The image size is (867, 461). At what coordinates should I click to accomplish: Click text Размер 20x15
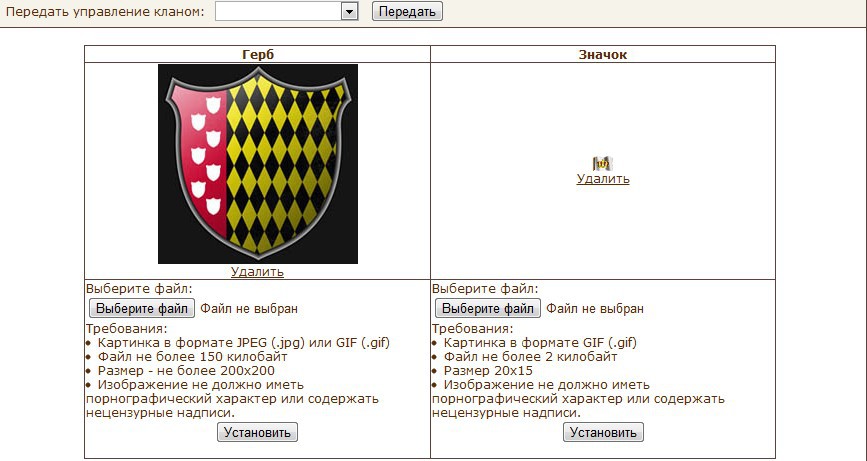coord(488,370)
